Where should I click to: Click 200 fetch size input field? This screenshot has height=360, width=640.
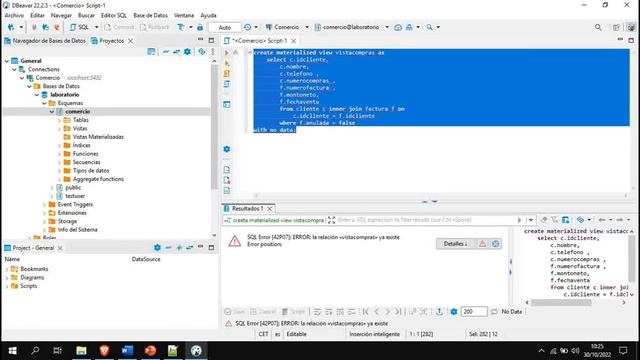473,312
